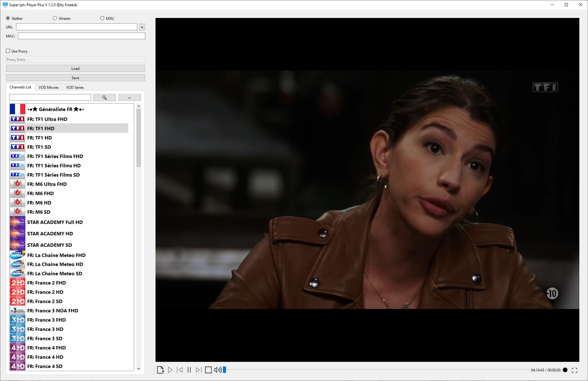Select the Stalker radio button
Viewport: 588px width, 381px height.
pos(8,18)
